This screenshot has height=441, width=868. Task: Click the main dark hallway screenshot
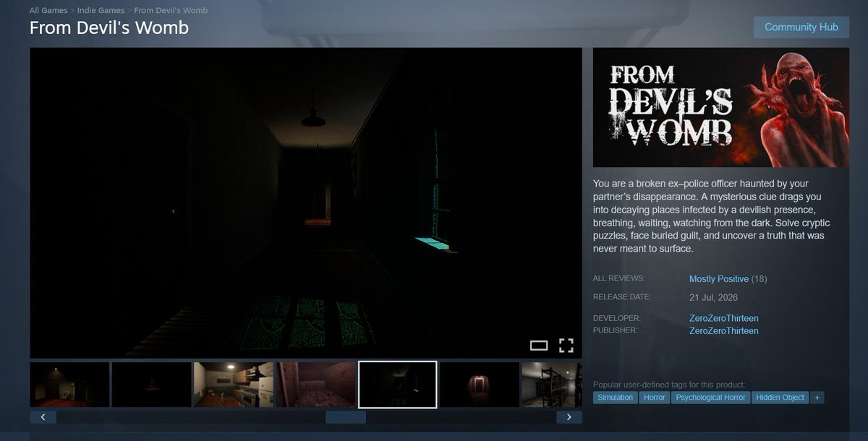click(306, 203)
